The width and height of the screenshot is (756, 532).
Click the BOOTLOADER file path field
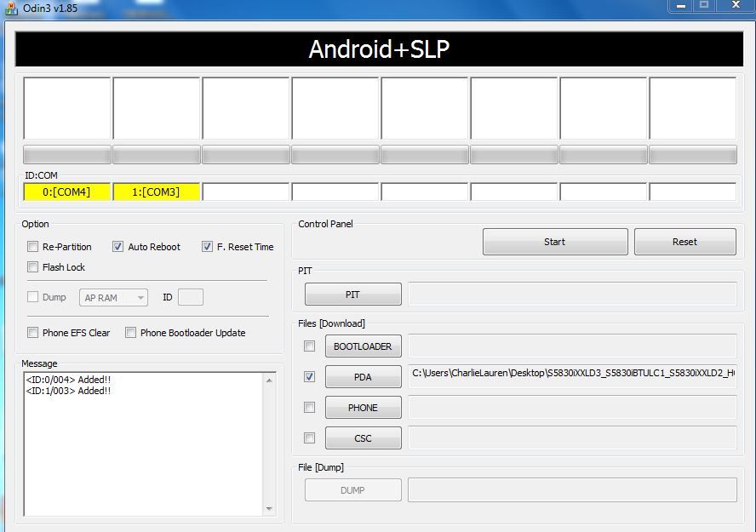[x=572, y=346]
